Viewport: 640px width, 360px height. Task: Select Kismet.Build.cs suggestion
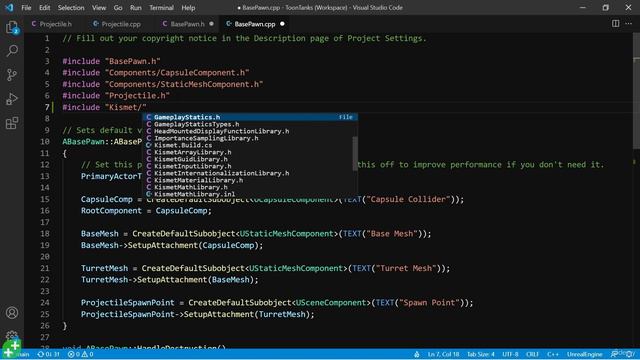(247, 145)
